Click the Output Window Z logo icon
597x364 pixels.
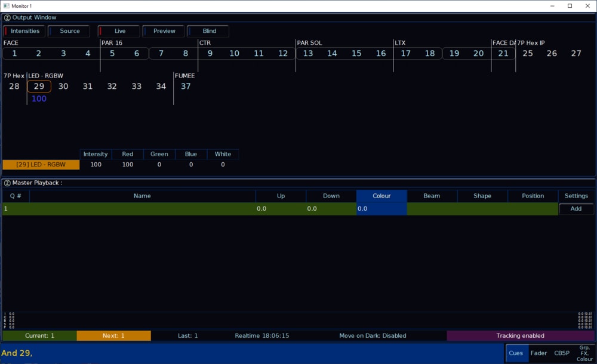coord(7,18)
